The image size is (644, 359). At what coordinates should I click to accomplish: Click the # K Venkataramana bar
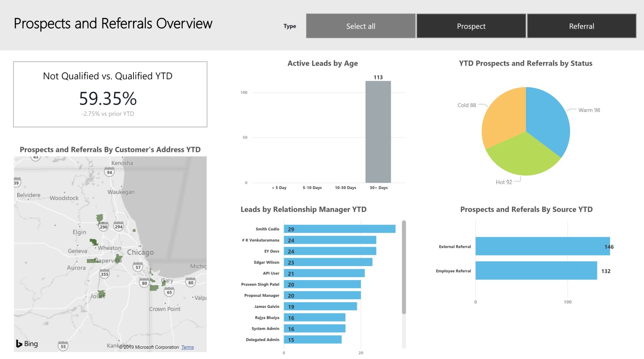click(330, 240)
